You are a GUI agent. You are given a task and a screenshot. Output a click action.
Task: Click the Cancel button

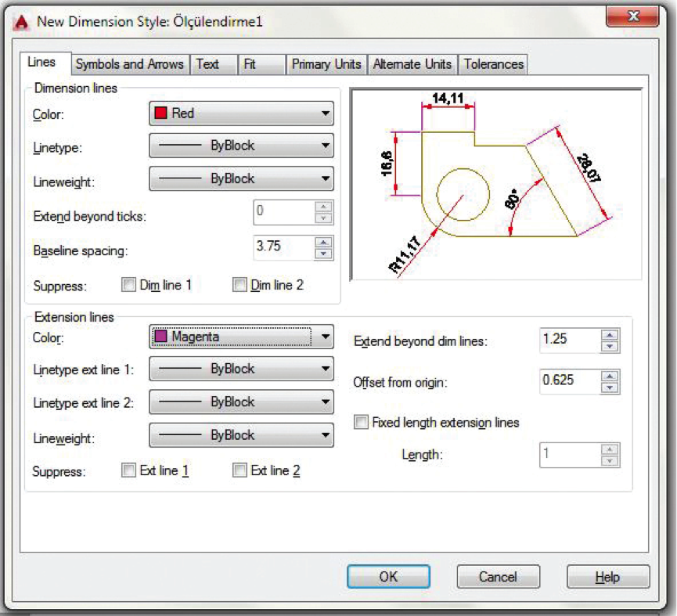pyautogui.click(x=498, y=577)
